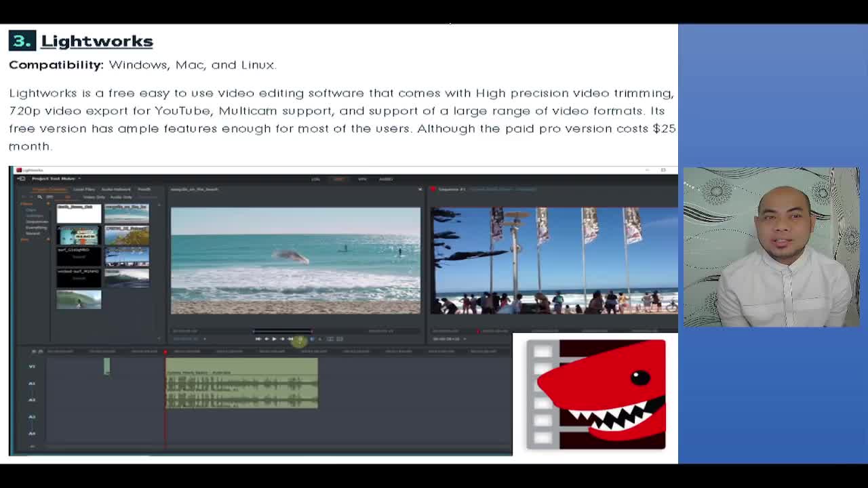Select the A3 audio track label
Image resolution: width=868 pixels, height=488 pixels.
click(x=32, y=417)
